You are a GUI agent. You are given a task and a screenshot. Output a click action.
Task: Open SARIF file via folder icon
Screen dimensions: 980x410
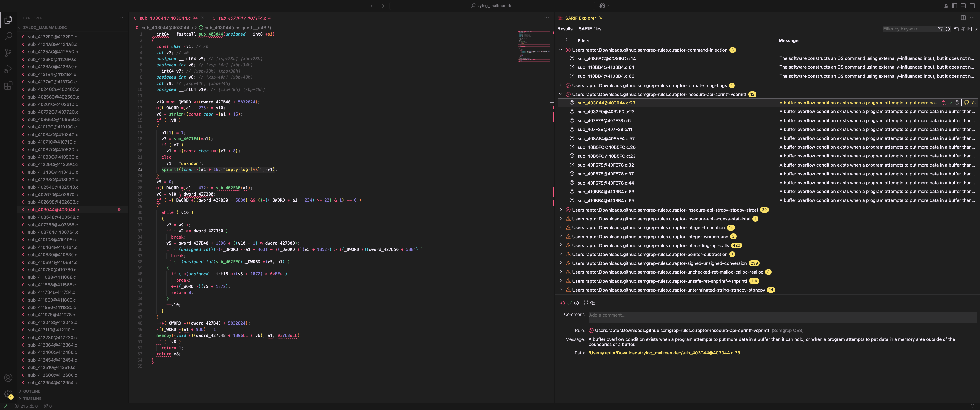coord(956,29)
